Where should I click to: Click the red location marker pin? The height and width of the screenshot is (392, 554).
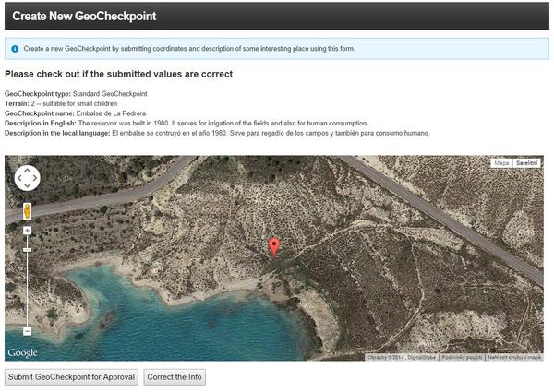274,247
